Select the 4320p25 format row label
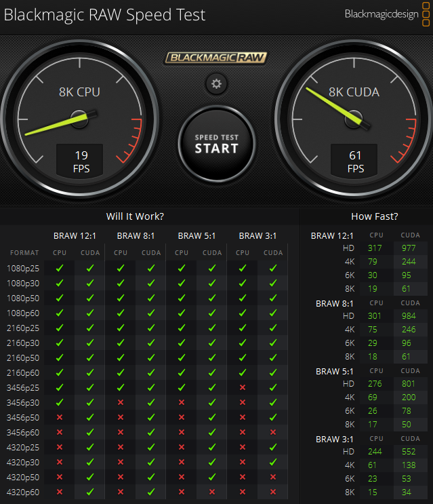Image resolution: width=433 pixels, height=504 pixels. click(x=23, y=448)
